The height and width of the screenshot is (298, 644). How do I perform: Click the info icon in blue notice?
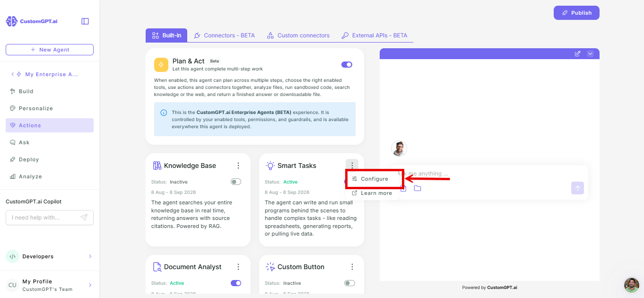click(x=164, y=113)
